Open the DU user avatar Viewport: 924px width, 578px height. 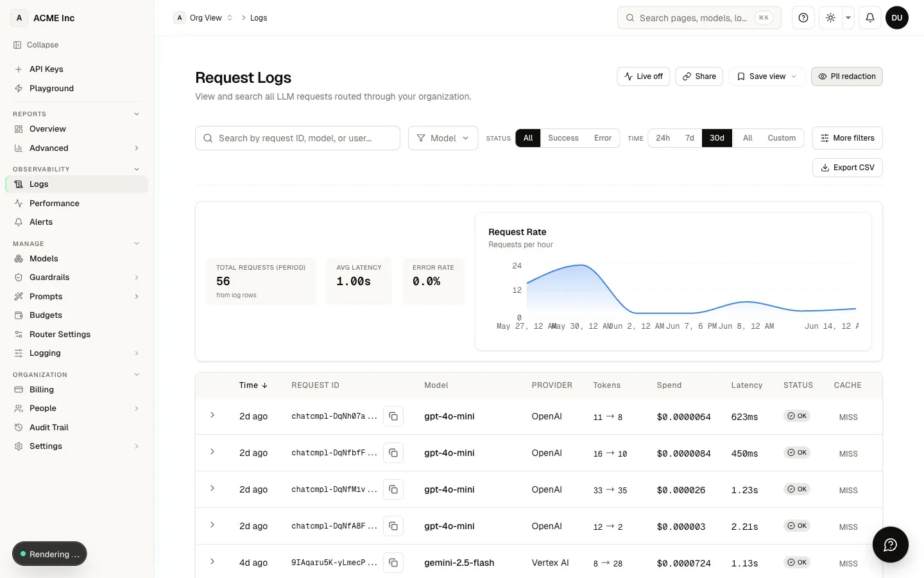(x=897, y=18)
